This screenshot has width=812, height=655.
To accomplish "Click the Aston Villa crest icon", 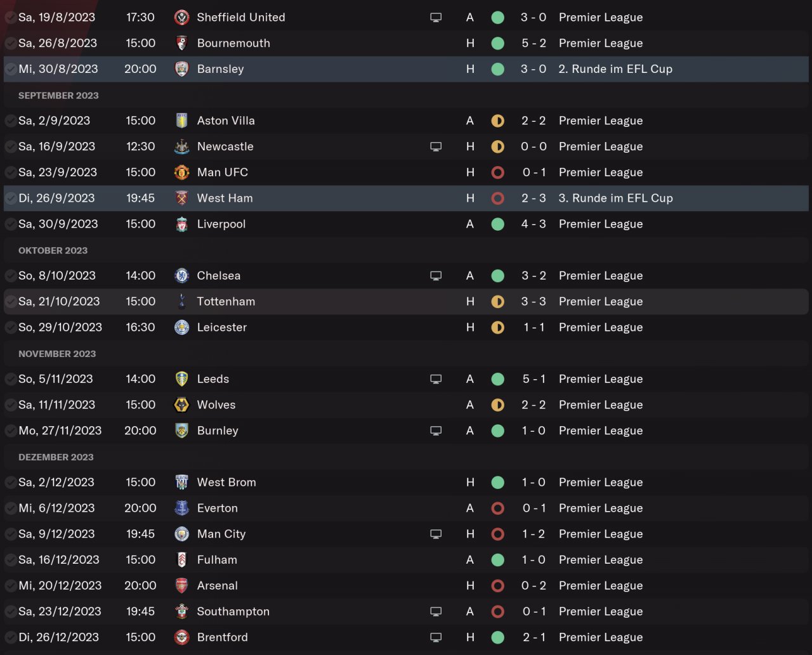I will click(181, 120).
